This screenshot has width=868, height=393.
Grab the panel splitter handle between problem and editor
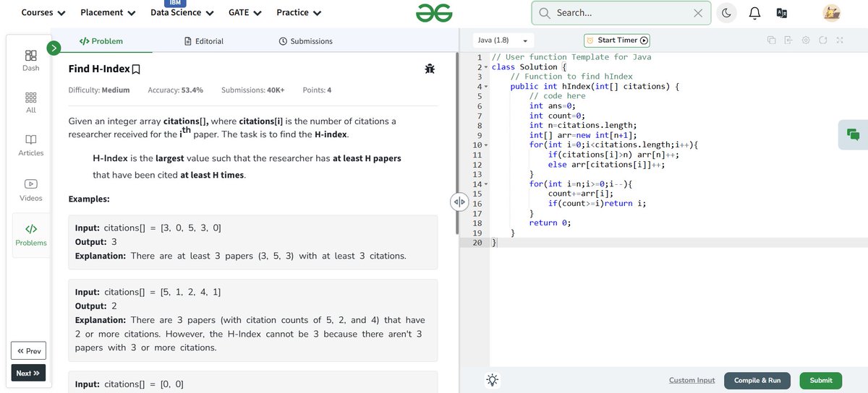tap(460, 202)
